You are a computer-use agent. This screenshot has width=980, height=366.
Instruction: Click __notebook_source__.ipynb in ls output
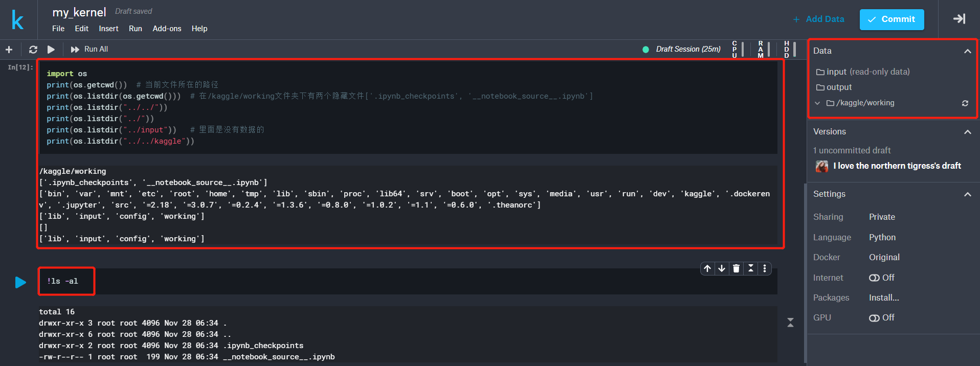pyautogui.click(x=279, y=357)
